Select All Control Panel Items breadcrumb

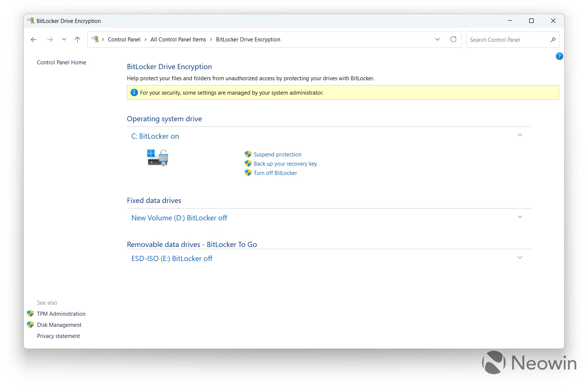click(178, 40)
